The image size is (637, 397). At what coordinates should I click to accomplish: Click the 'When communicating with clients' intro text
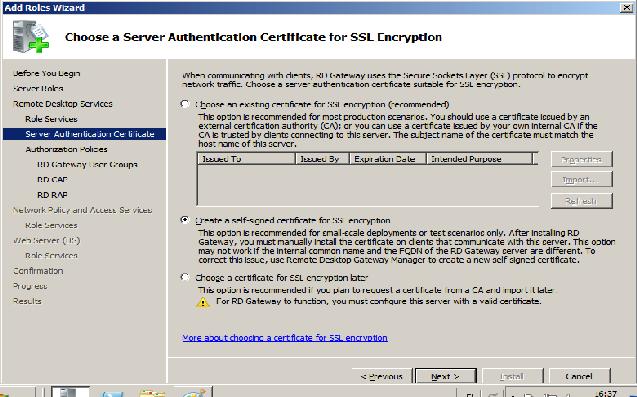385,80
